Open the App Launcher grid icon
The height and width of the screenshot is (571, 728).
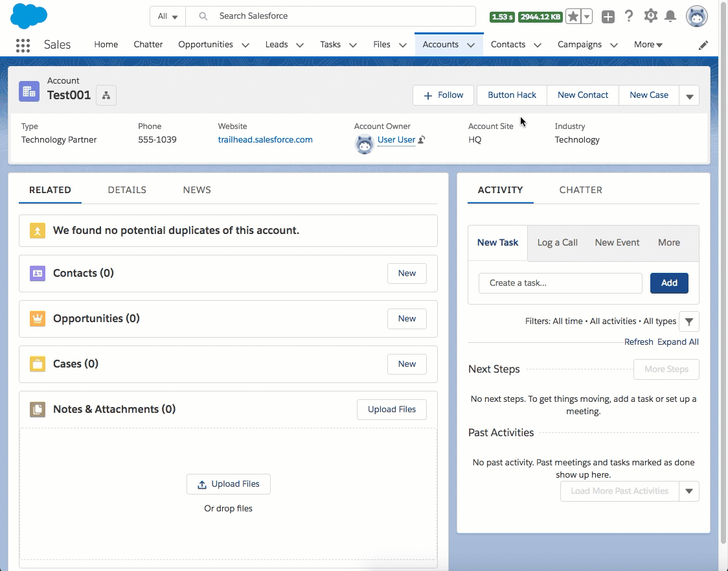(23, 45)
